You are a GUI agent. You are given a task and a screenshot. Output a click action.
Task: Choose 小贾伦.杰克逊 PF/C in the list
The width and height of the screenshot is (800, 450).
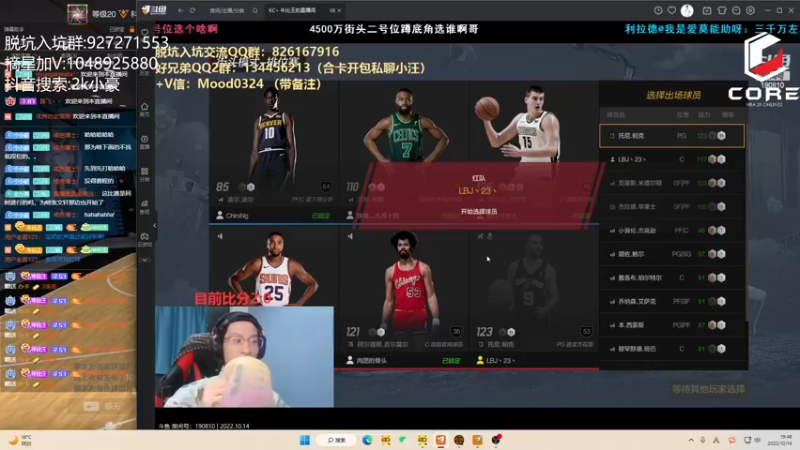(672, 230)
